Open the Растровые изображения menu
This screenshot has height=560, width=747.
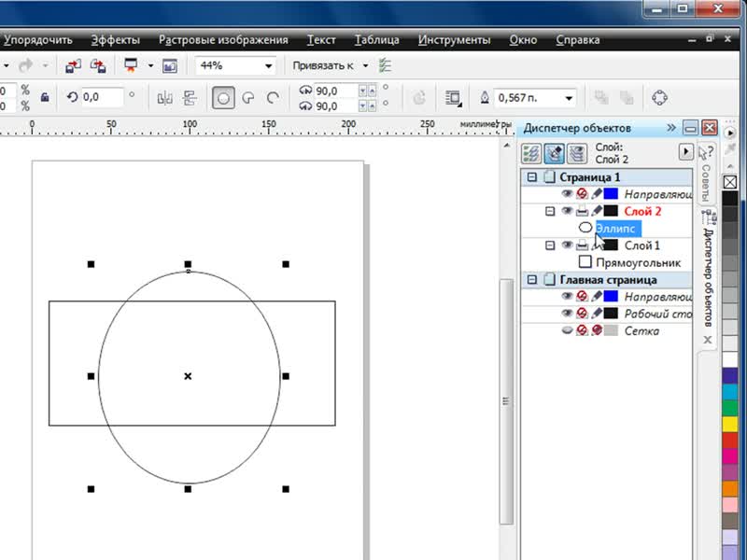(x=223, y=40)
